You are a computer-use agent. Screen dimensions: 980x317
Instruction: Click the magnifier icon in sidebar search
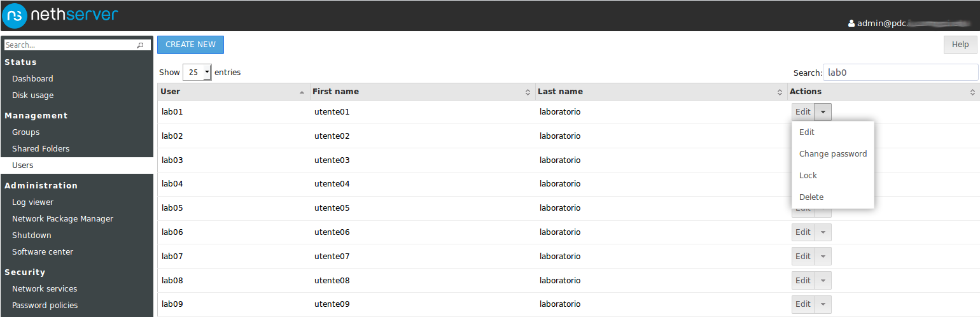pos(140,45)
